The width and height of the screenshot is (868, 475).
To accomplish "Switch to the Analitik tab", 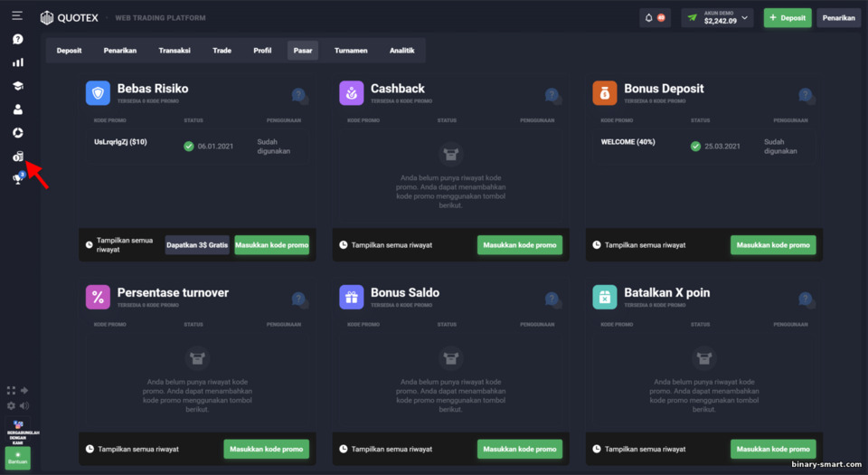I will pos(401,51).
